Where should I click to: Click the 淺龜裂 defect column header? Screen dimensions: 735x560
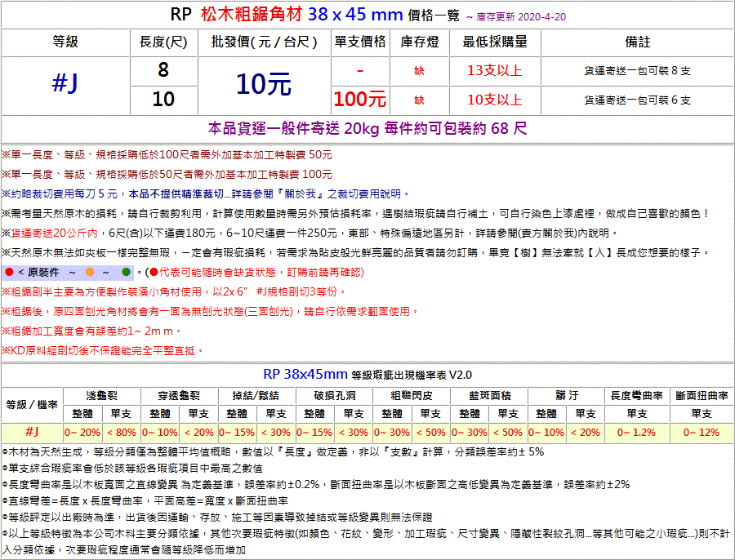tap(102, 396)
